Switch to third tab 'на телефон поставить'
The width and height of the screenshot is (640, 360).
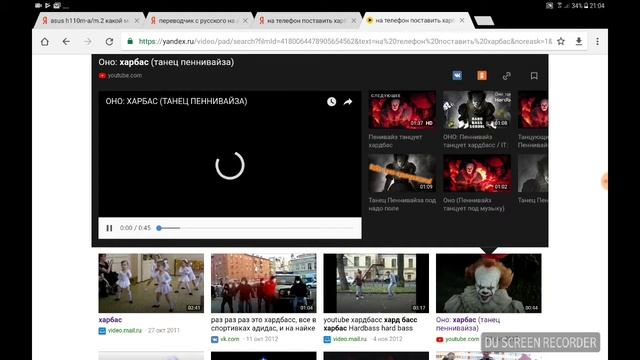(x=305, y=20)
